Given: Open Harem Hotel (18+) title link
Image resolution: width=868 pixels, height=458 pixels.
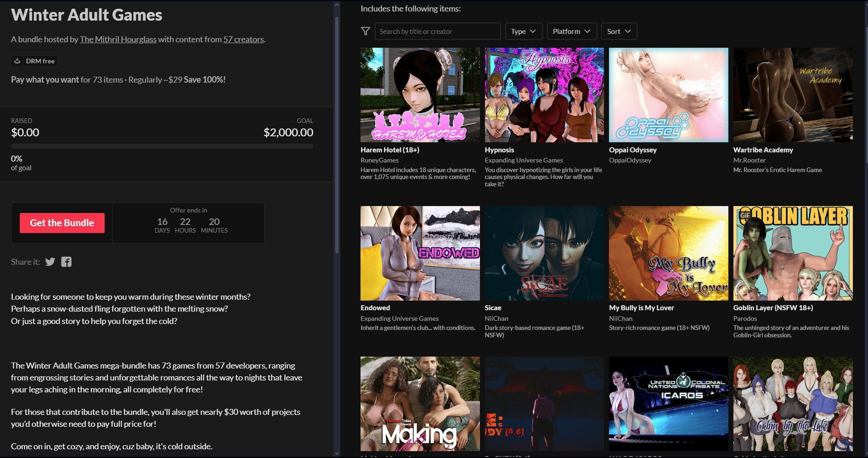Looking at the screenshot, I should [x=390, y=150].
